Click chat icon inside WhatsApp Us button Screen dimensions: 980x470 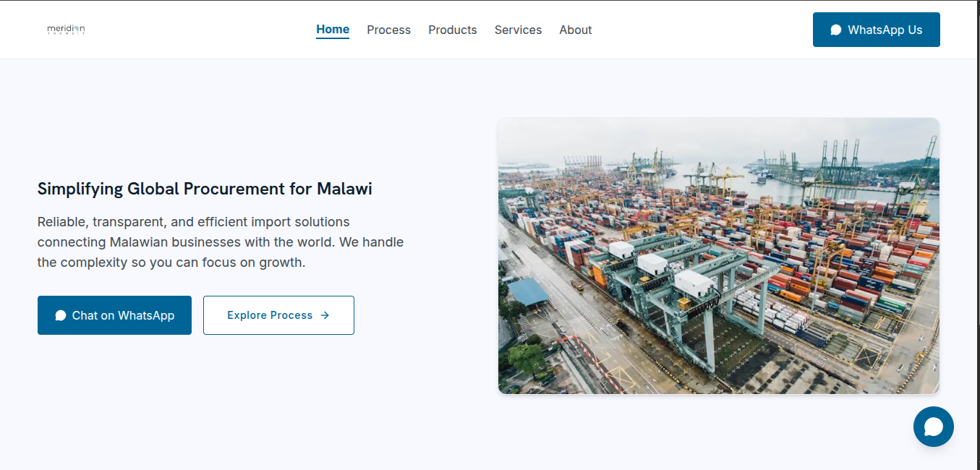836,30
